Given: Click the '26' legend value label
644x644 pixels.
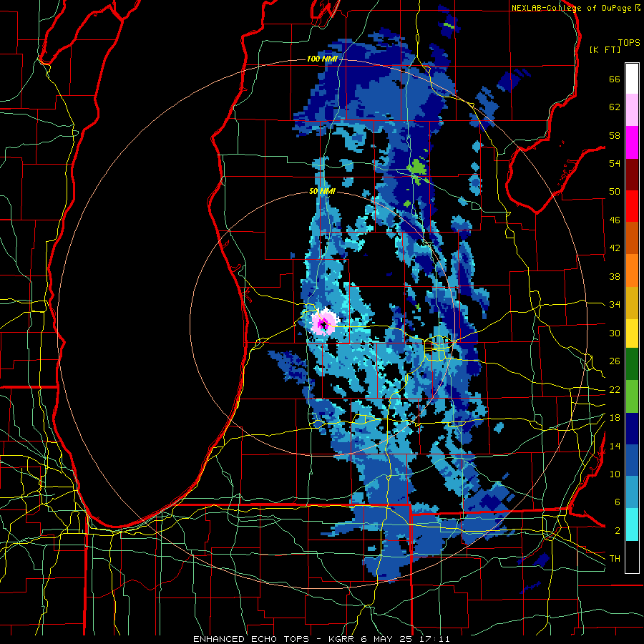Looking at the screenshot, I should pyautogui.click(x=615, y=361).
